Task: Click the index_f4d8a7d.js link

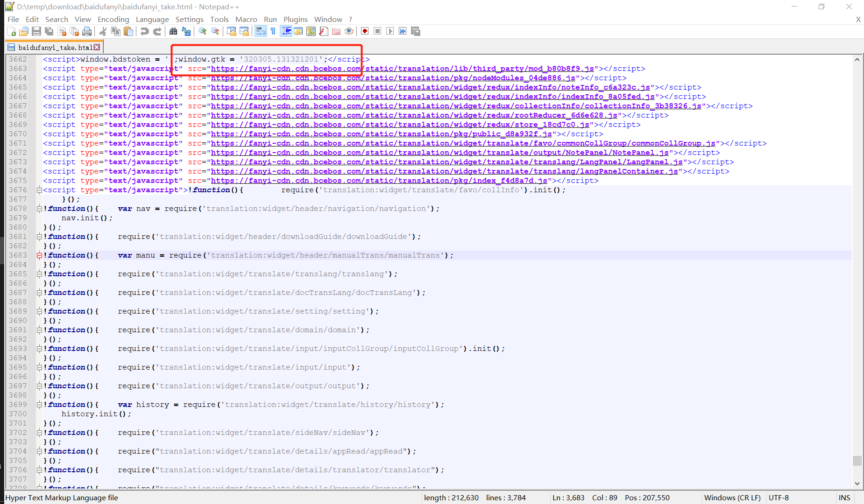Action: click(x=379, y=181)
